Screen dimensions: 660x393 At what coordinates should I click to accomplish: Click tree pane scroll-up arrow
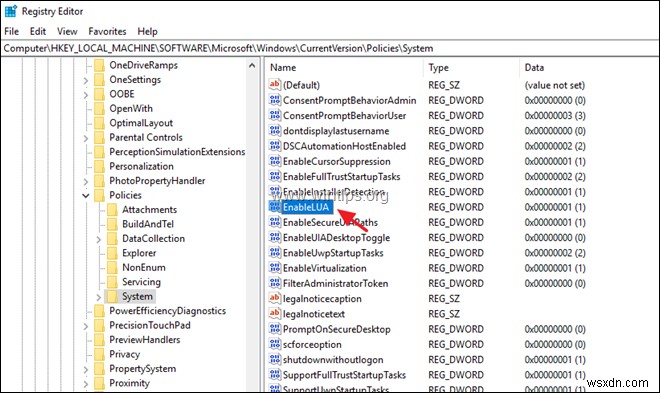click(x=252, y=65)
